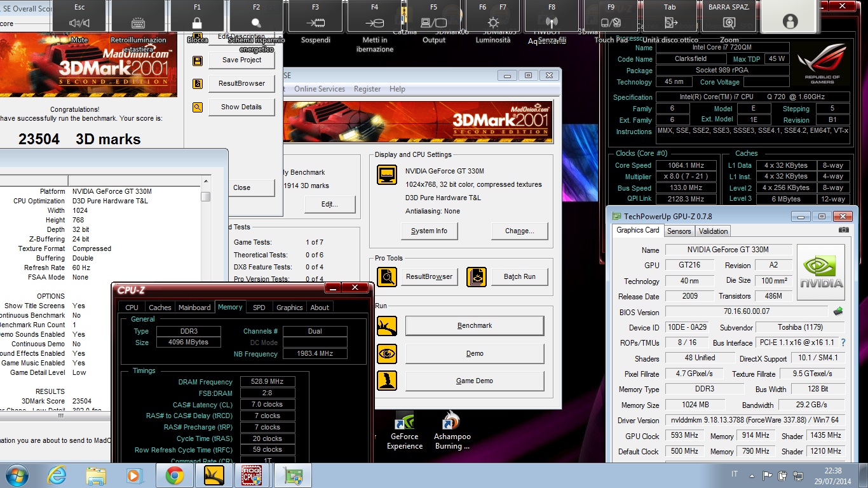The image size is (868, 488).
Task: Click the DRAM Frequency 528.9 MHz value
Action: click(268, 382)
